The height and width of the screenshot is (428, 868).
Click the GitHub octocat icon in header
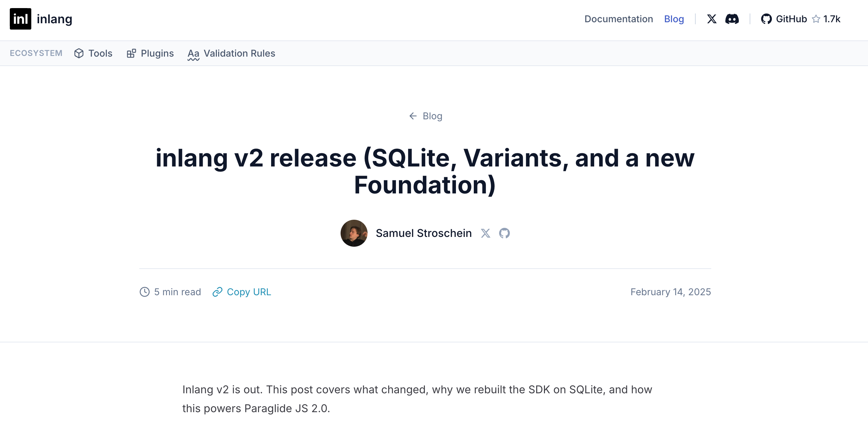pyautogui.click(x=766, y=19)
